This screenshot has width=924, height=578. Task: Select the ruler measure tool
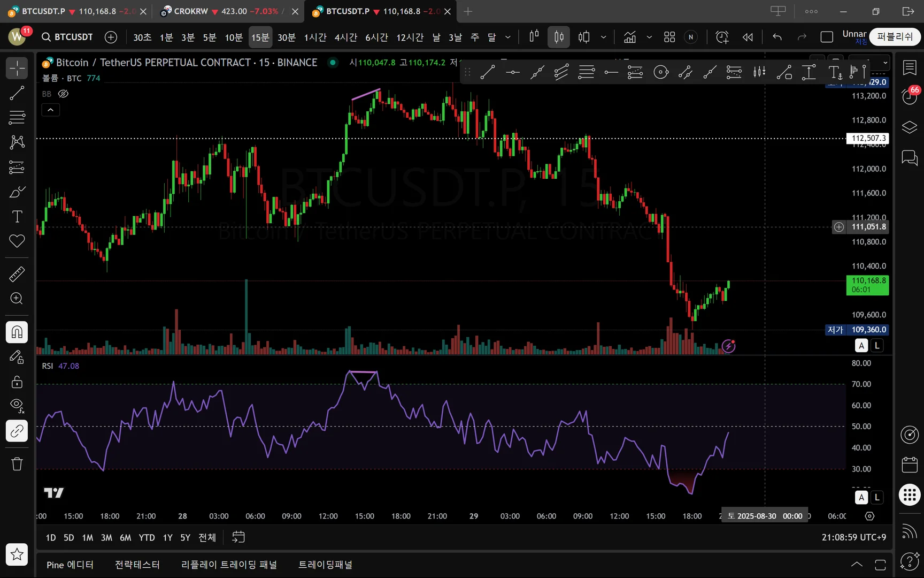point(17,274)
